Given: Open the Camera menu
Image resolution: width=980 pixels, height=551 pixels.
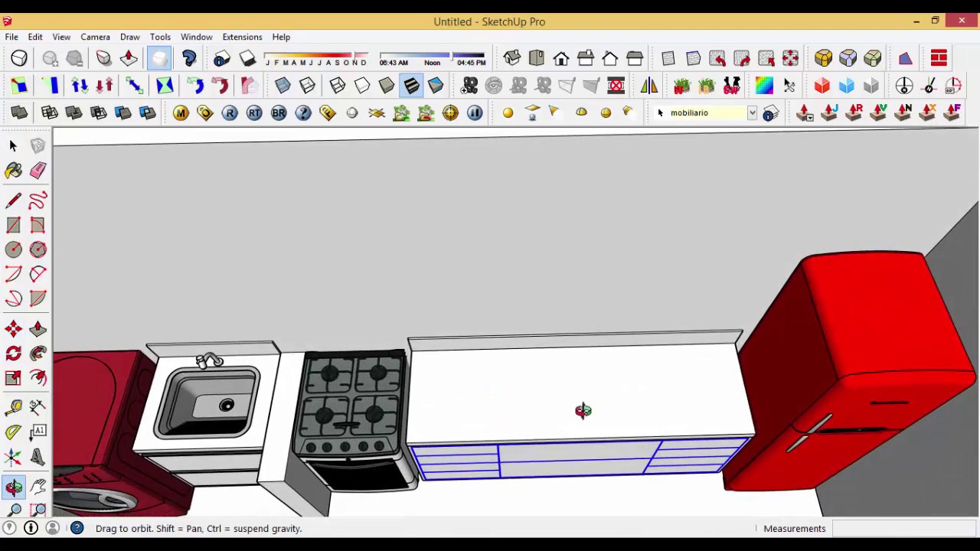Looking at the screenshot, I should point(95,37).
